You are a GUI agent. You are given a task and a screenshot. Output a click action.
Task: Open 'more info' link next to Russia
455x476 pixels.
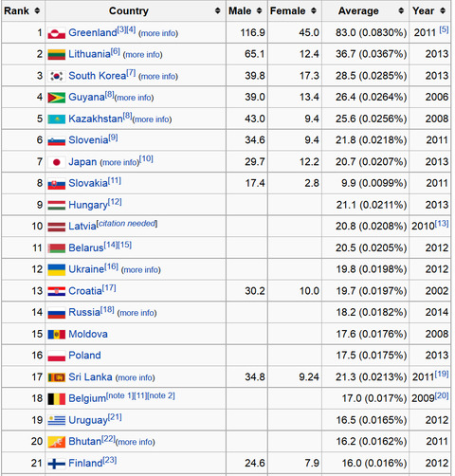click(x=136, y=313)
